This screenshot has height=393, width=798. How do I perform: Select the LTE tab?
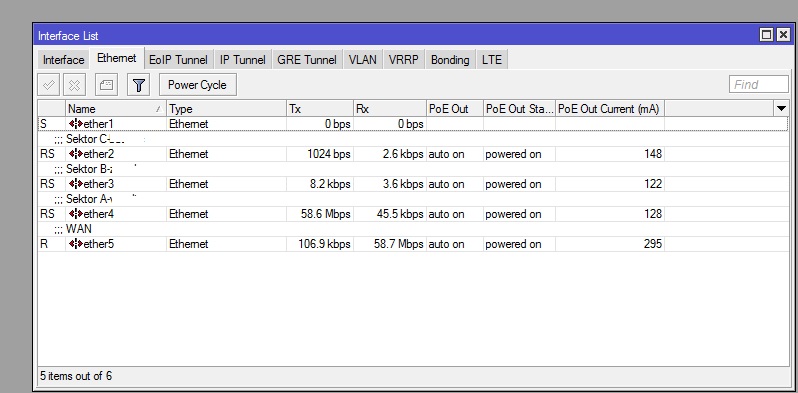click(492, 60)
